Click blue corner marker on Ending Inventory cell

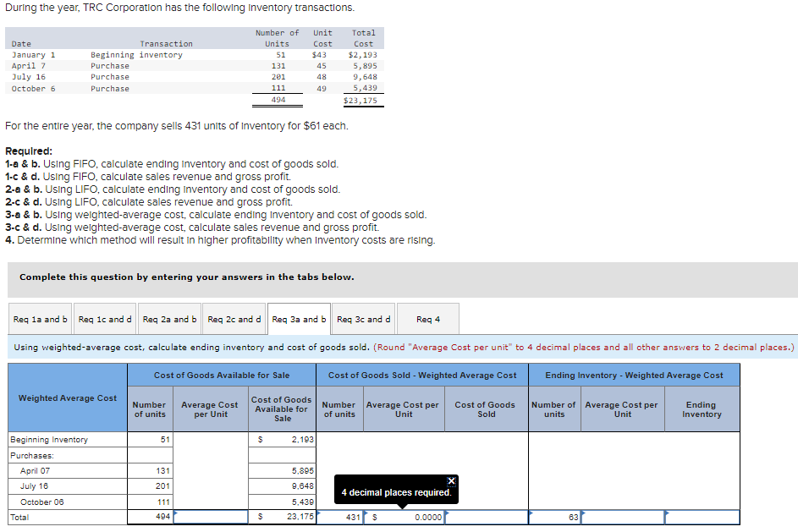coord(667,512)
